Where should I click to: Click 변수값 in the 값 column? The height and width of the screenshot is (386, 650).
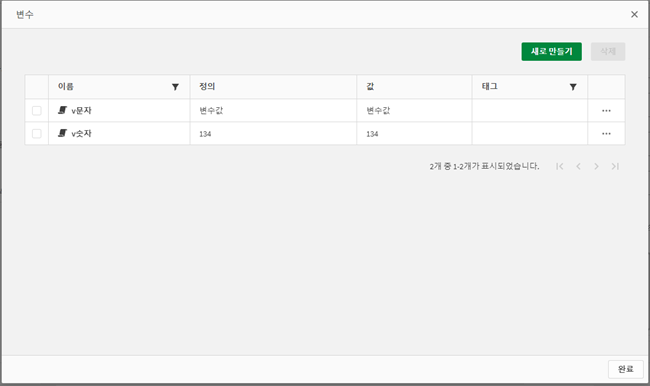click(x=378, y=111)
